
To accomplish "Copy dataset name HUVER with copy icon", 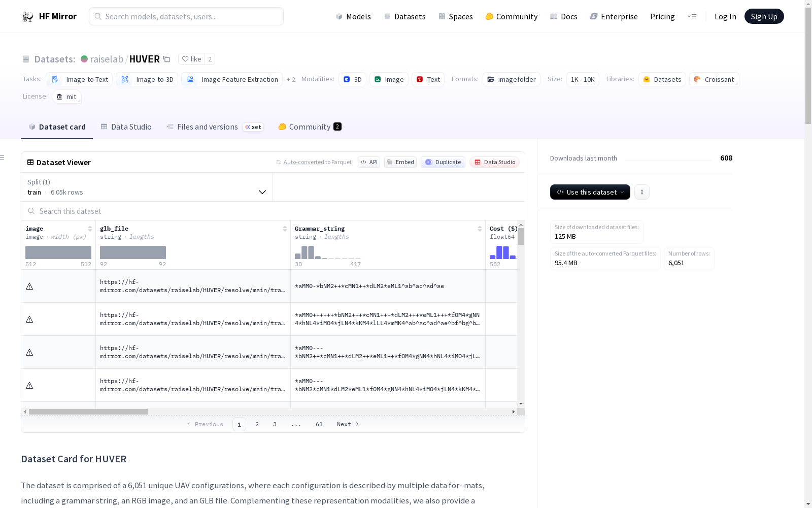I will pos(166,59).
